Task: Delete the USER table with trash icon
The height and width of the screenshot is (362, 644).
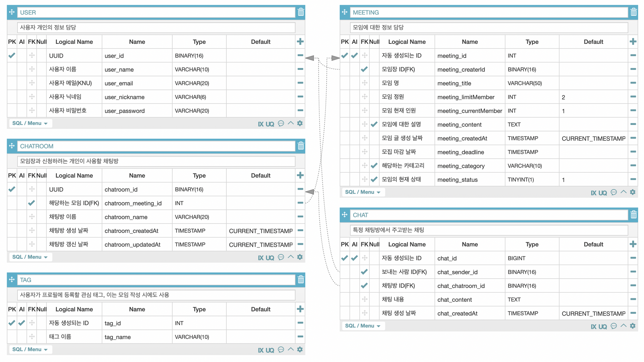Action: 301,12
